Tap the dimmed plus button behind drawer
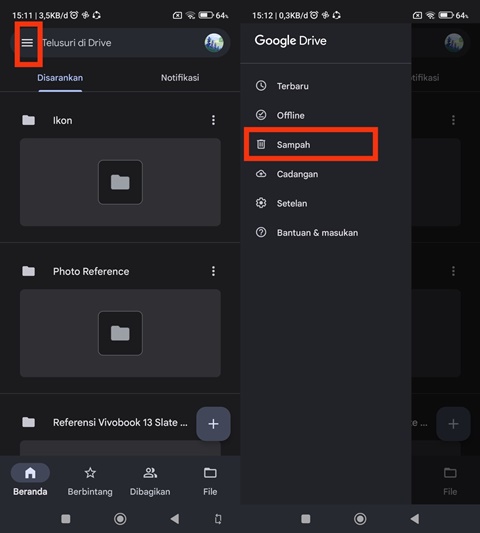 [453, 424]
